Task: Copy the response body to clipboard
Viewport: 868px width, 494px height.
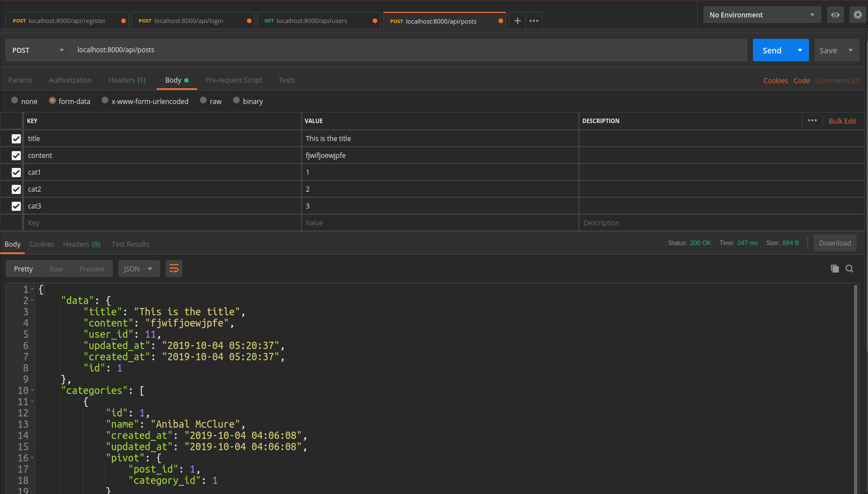Action: pos(835,269)
